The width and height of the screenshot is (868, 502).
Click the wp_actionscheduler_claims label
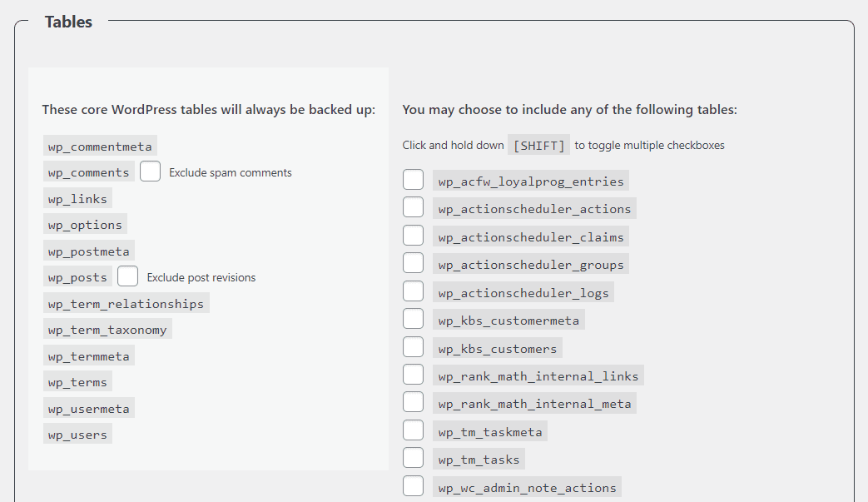531,237
